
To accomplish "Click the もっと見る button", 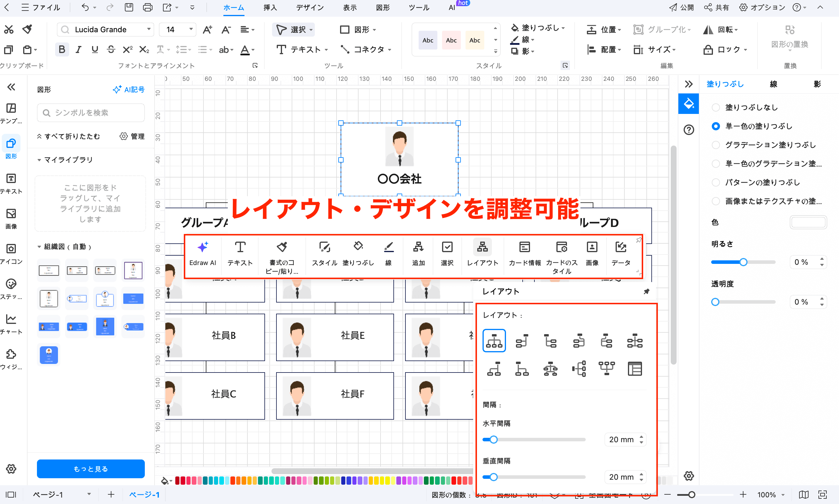I will [90, 469].
